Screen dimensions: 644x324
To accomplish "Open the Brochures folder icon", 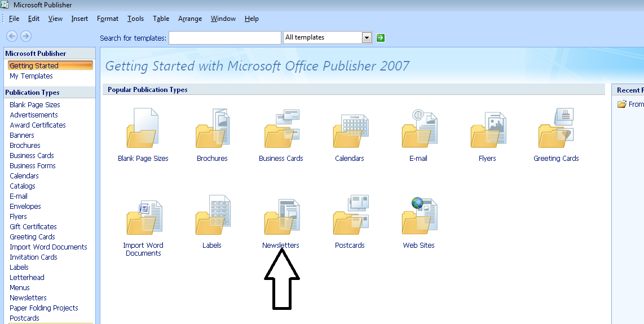I will [x=213, y=128].
